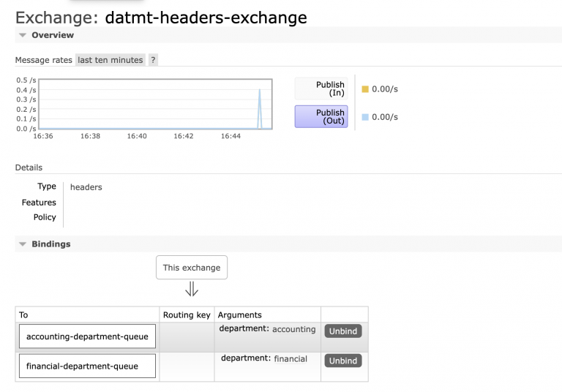Click the 'To' column header
Image resolution: width=562 pixels, height=392 pixels.
23,315
